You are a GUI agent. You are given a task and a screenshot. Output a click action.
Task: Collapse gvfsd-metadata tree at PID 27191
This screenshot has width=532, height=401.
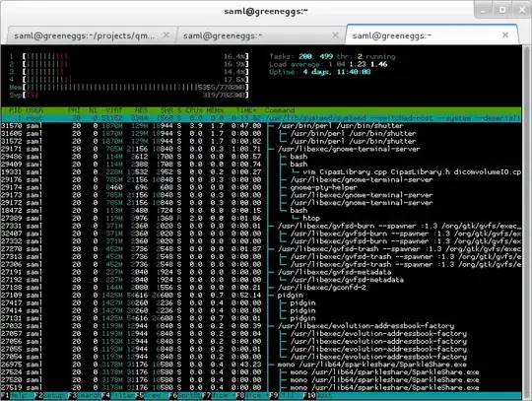click(x=261, y=272)
